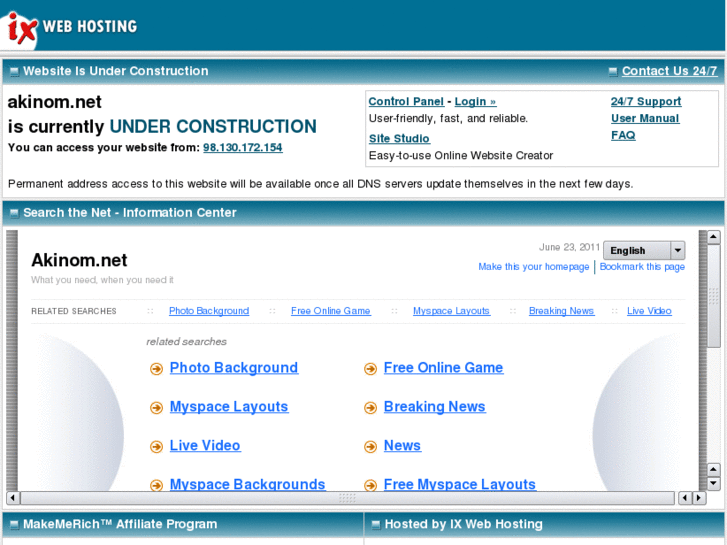Open Breaking News in related searches bar
727x545 pixels.
tap(561, 311)
